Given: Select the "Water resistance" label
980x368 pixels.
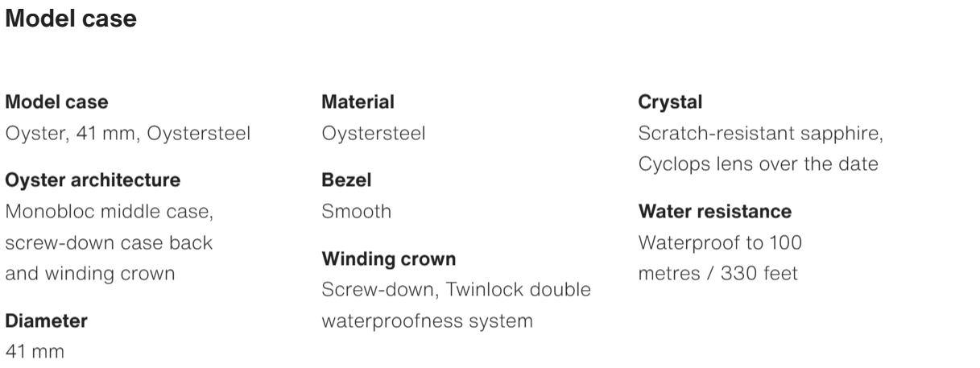Looking at the screenshot, I should [714, 212].
